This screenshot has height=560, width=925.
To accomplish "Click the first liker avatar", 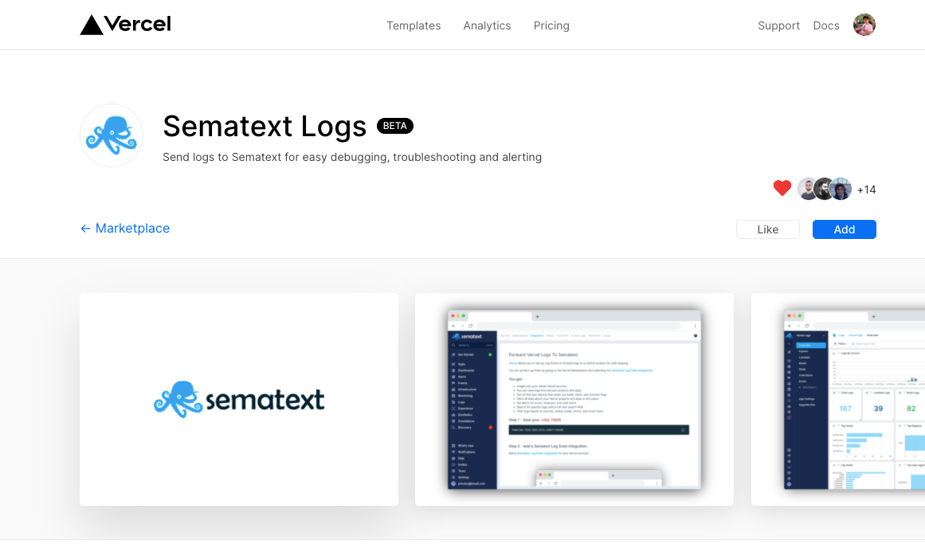I will 807,189.
